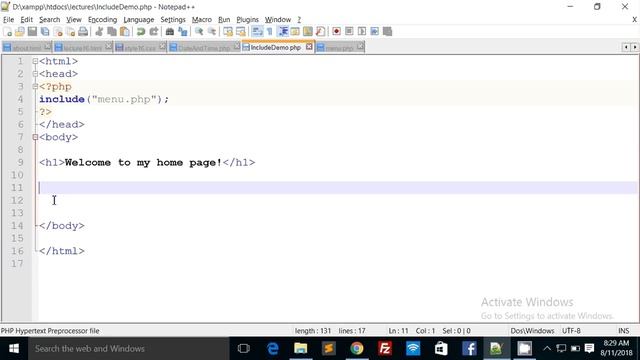Click the Cut scissors icon
This screenshot has height=360, width=640.
click(99, 31)
